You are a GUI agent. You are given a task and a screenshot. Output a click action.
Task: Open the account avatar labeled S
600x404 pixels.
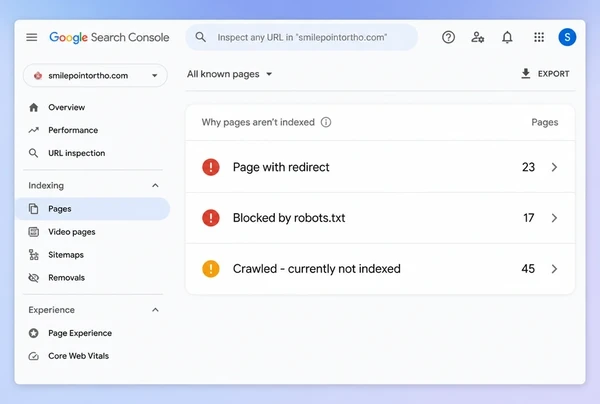(567, 37)
